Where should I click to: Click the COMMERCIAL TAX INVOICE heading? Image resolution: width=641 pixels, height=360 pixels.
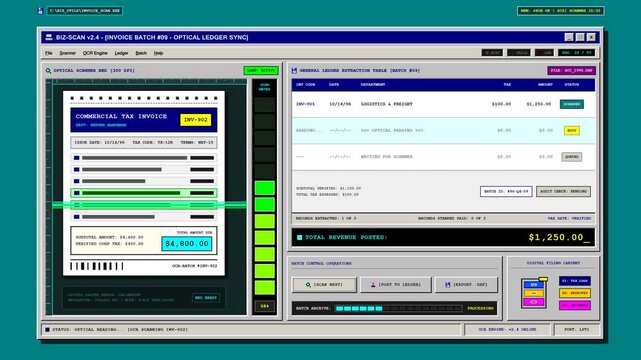[121, 116]
